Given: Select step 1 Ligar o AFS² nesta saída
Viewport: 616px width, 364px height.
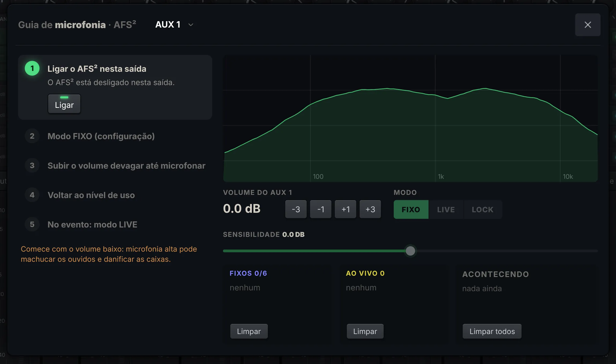Looking at the screenshot, I should point(115,87).
